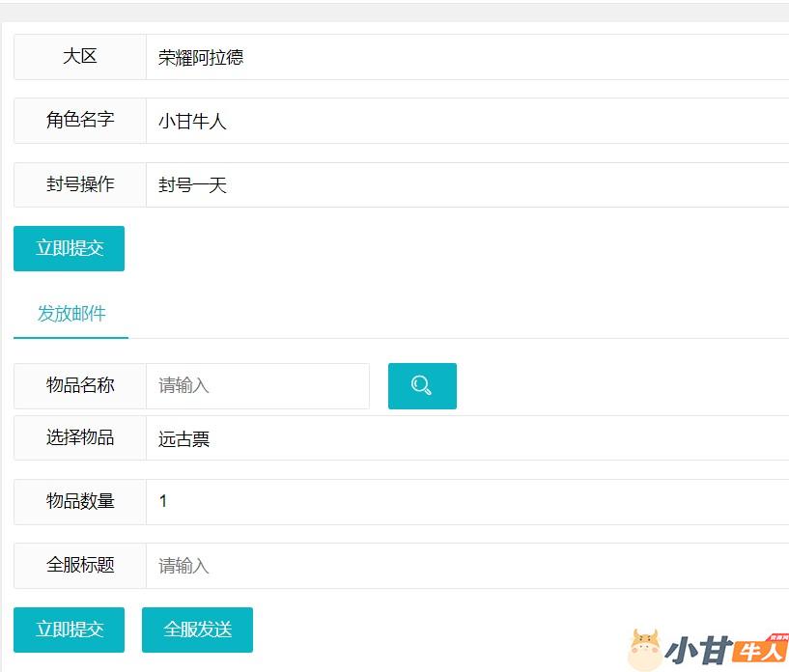The height and width of the screenshot is (672, 789).
Task: Click the 大区 field label
Action: tap(80, 57)
